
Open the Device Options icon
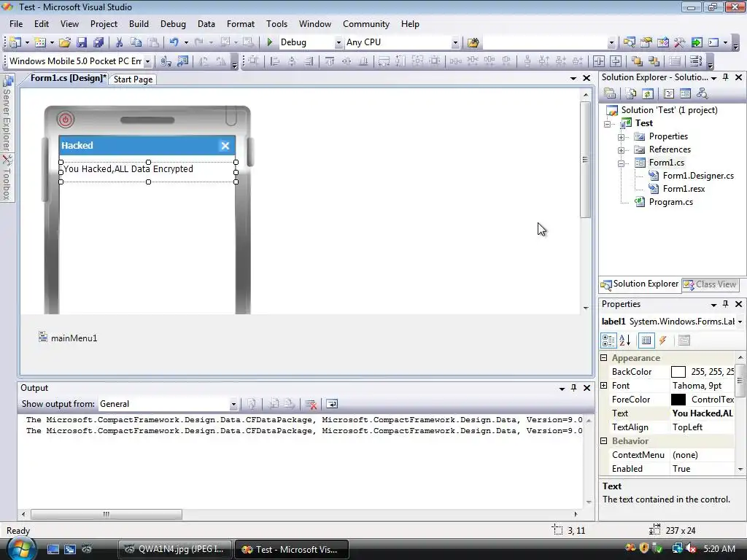click(x=182, y=61)
